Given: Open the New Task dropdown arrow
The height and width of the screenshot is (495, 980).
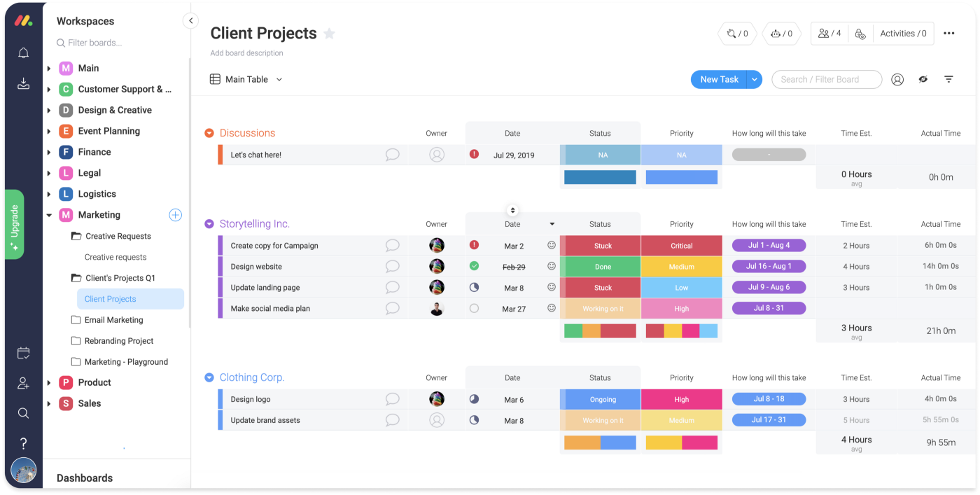Looking at the screenshot, I should 755,80.
